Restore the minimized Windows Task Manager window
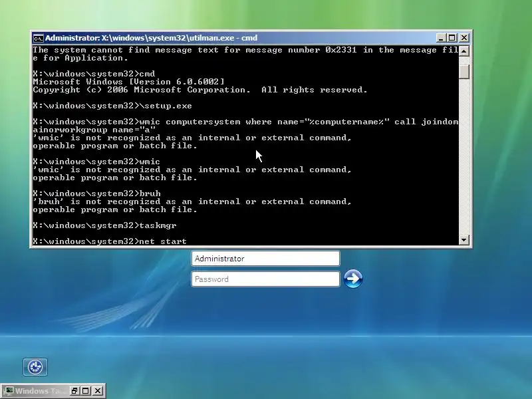The image size is (532, 399). tap(74, 391)
